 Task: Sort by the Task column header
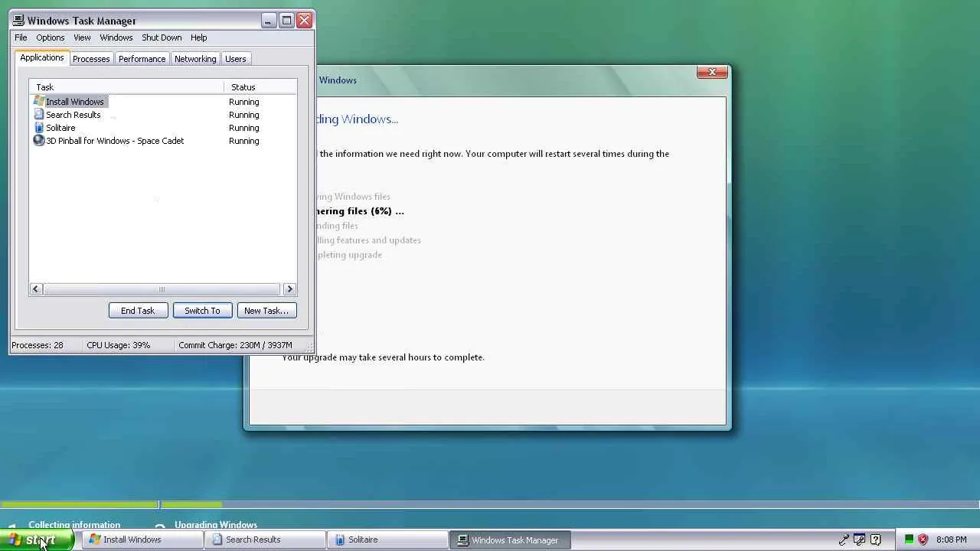tap(127, 87)
